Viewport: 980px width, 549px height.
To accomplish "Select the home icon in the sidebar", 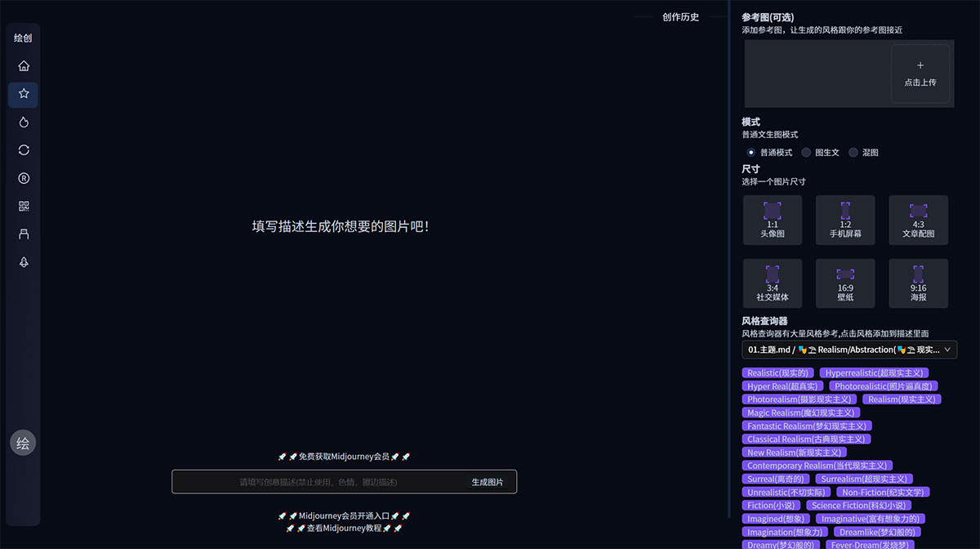I will [x=23, y=66].
